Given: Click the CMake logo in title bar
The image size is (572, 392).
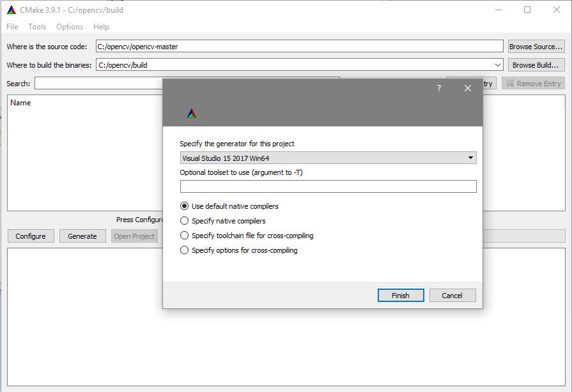Looking at the screenshot, I should 12,10.
